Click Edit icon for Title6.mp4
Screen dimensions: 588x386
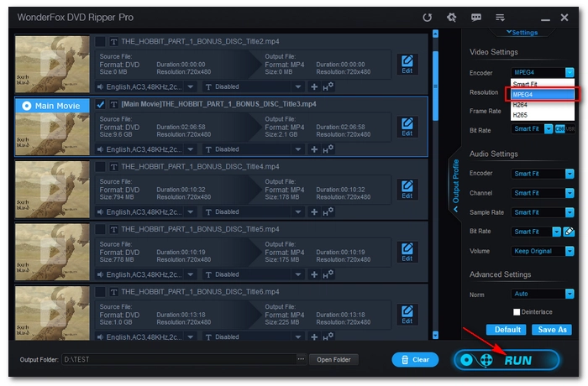pyautogui.click(x=407, y=315)
